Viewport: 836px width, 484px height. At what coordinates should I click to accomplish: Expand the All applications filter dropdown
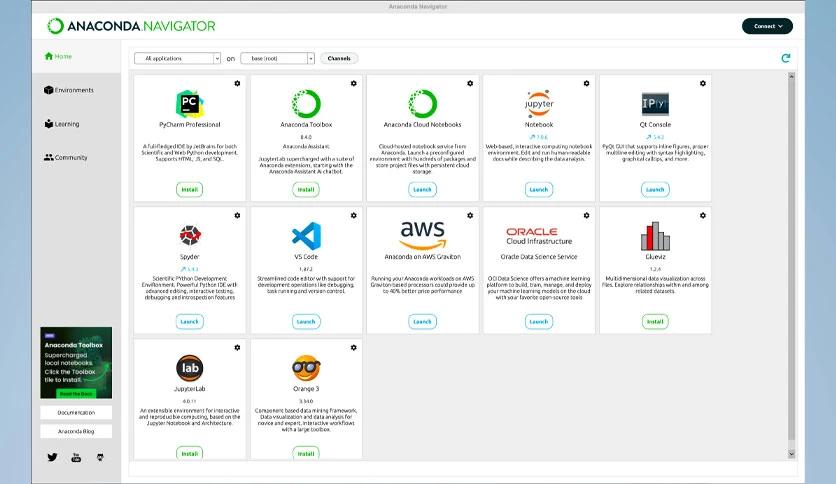click(x=178, y=58)
